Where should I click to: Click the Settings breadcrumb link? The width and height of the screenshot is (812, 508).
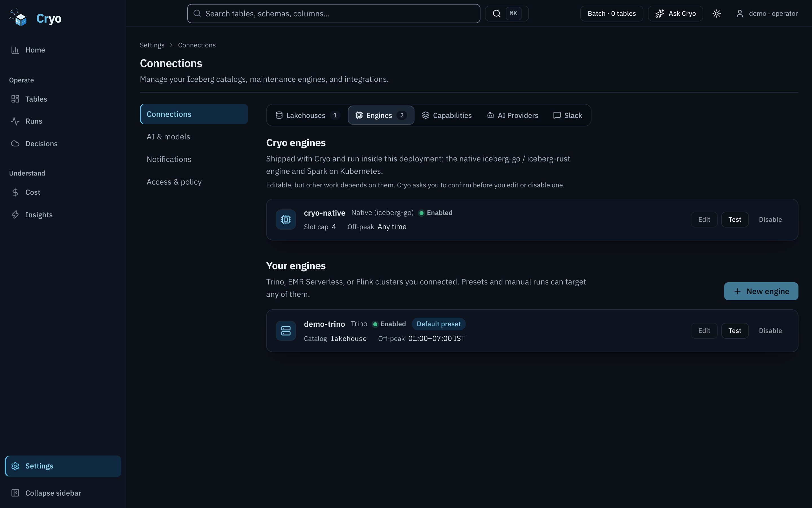pyautogui.click(x=152, y=45)
